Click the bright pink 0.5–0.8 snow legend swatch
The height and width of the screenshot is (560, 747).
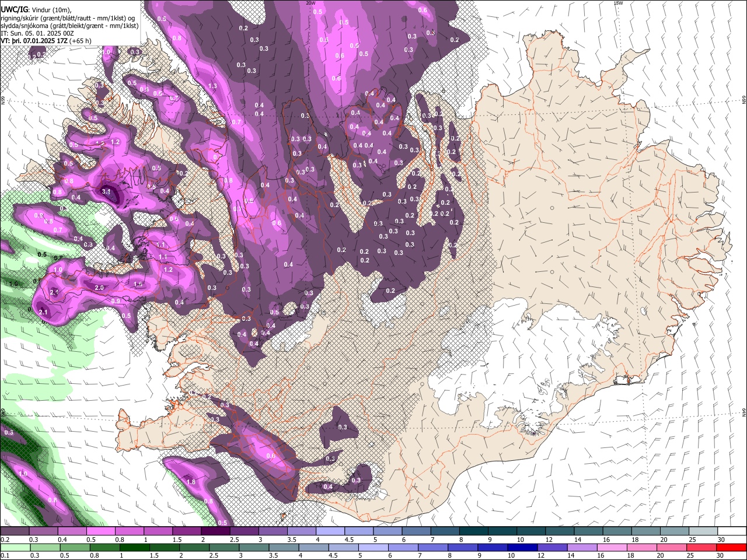(101, 531)
